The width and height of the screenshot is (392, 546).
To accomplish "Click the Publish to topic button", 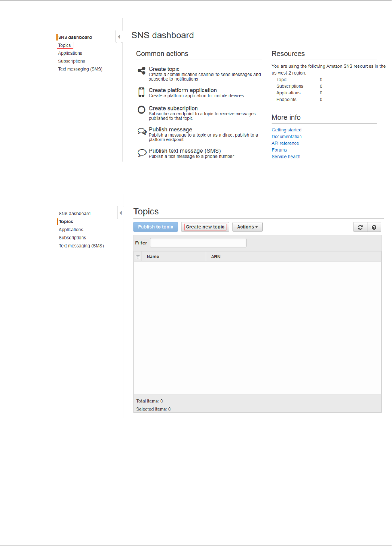I will [x=156, y=227].
